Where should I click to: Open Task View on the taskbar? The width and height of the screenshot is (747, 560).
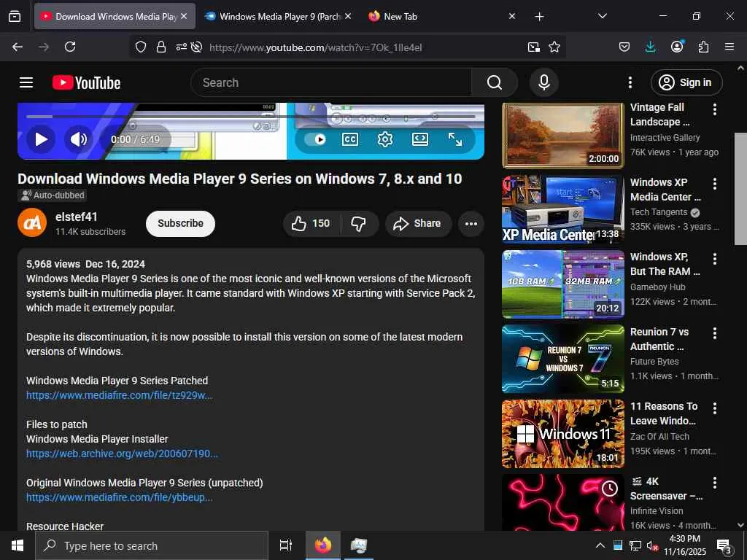pos(285,545)
